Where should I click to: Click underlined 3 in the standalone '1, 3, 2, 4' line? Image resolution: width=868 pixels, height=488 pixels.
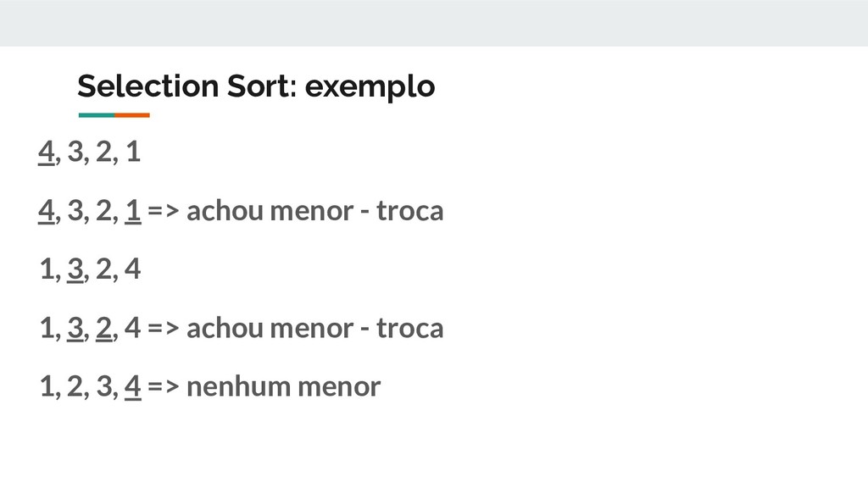(x=75, y=270)
